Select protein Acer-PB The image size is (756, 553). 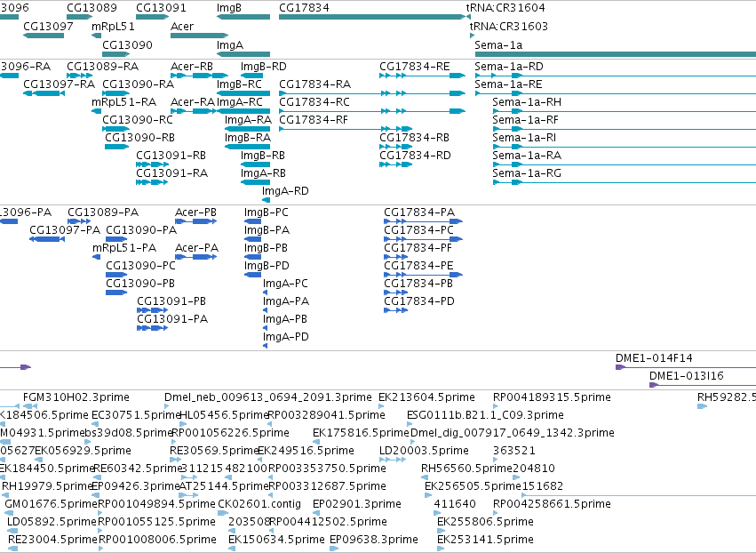point(195,212)
